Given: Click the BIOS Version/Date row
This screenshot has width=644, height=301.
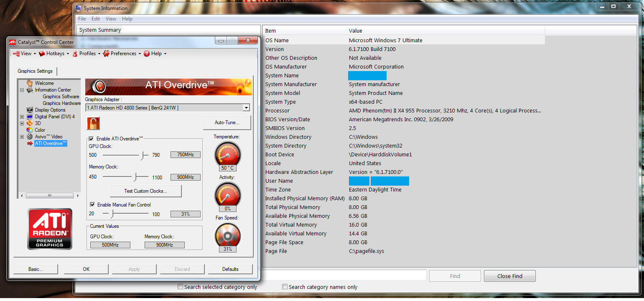Looking at the screenshot, I should point(404,120).
